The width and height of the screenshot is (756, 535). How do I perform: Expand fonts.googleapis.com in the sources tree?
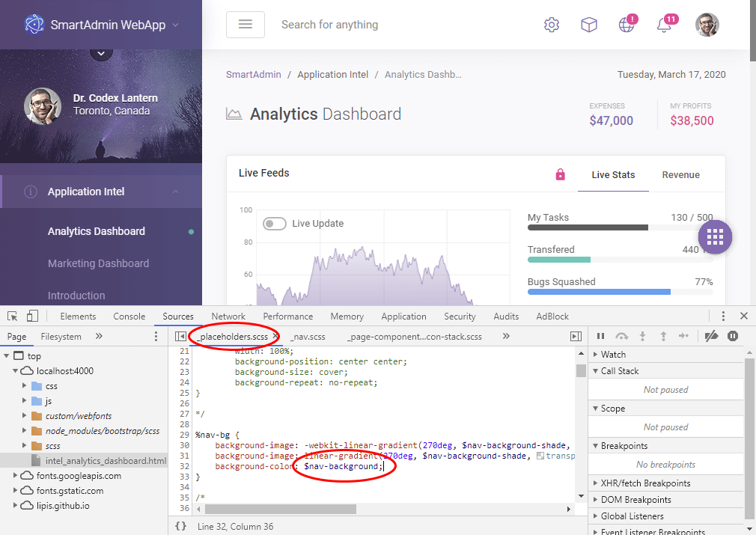(16, 476)
